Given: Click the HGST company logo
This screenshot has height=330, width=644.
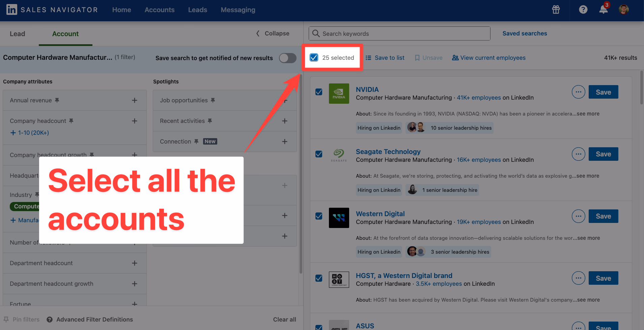Looking at the screenshot, I should [339, 280].
